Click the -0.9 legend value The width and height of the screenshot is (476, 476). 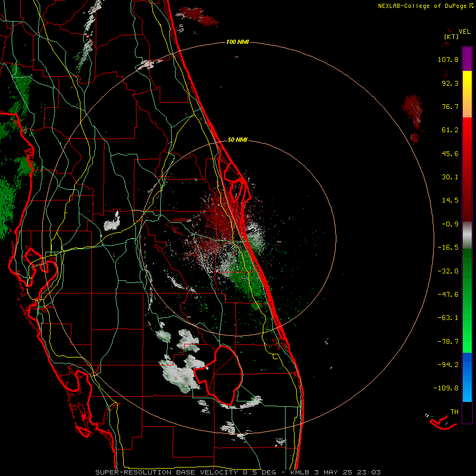pos(450,224)
